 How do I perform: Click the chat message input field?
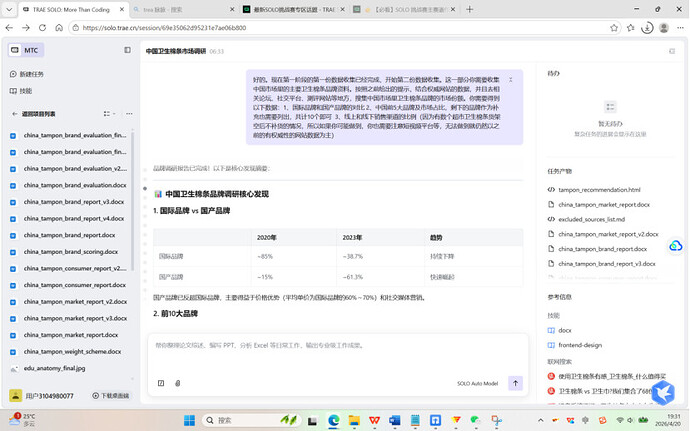[x=335, y=346]
